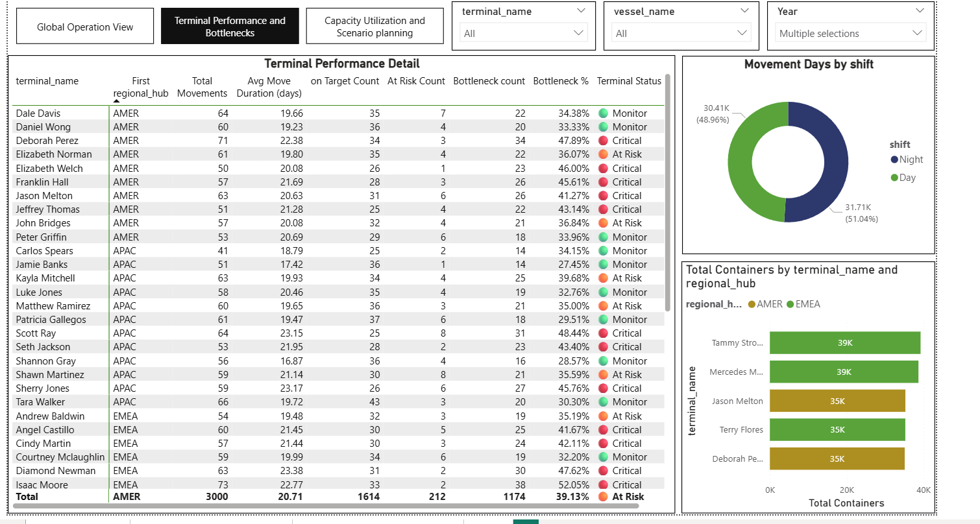Click the orange status dot for Elizabeth Norman
Screen dimensions: 980x524
pos(603,154)
